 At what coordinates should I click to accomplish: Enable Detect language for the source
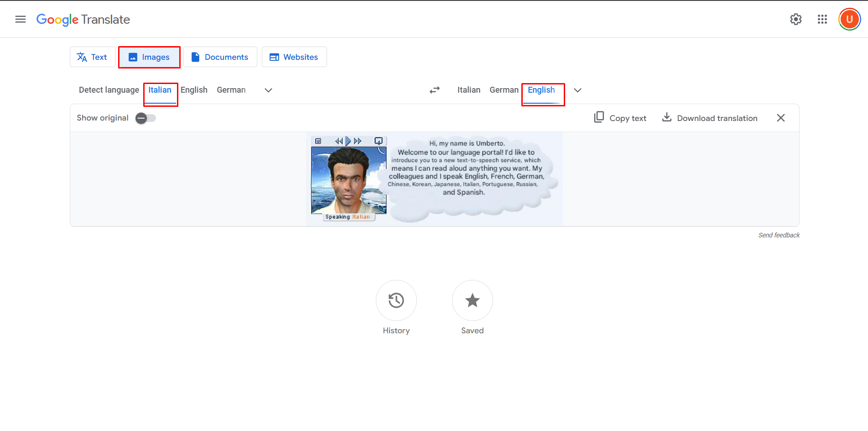109,90
